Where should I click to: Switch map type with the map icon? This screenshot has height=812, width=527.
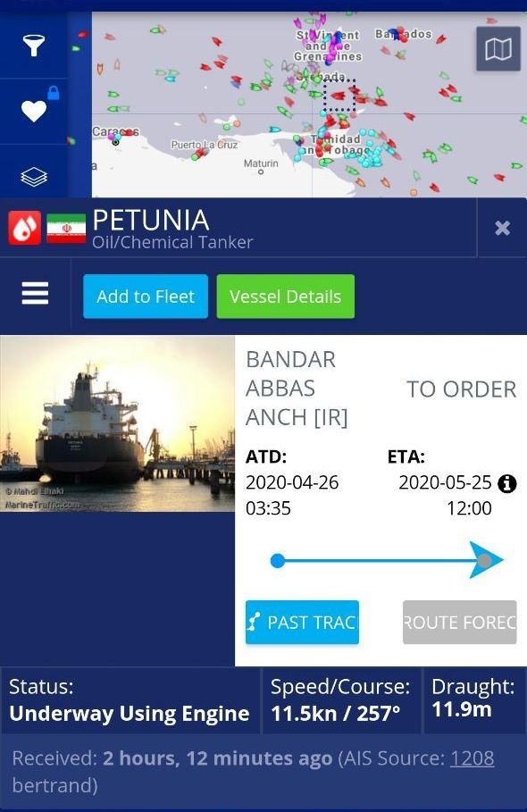[x=498, y=48]
